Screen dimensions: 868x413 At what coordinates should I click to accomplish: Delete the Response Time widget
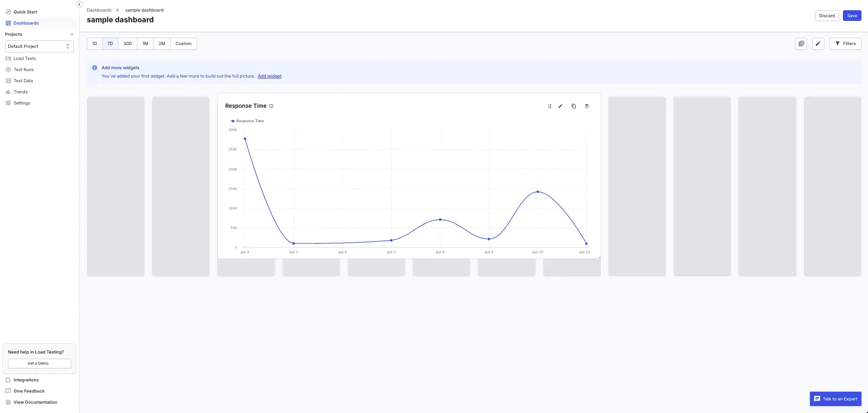587,106
